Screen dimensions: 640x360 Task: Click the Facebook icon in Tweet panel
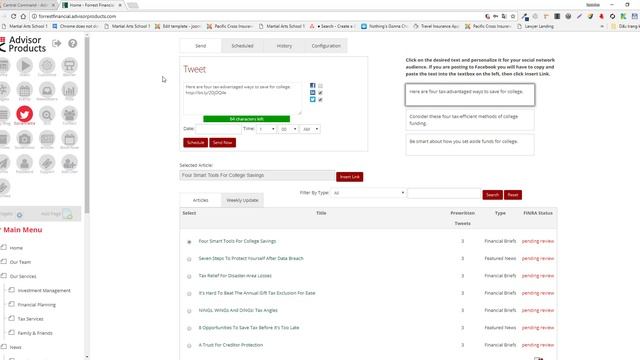(313, 86)
